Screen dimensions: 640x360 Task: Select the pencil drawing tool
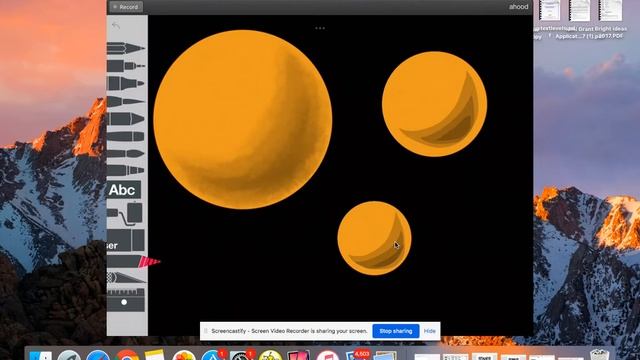point(126,48)
